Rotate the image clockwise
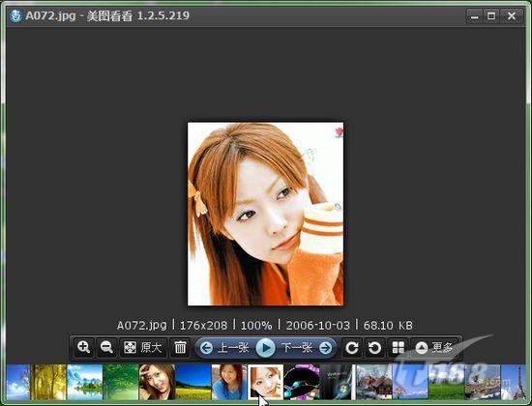The image size is (532, 406). click(x=352, y=348)
